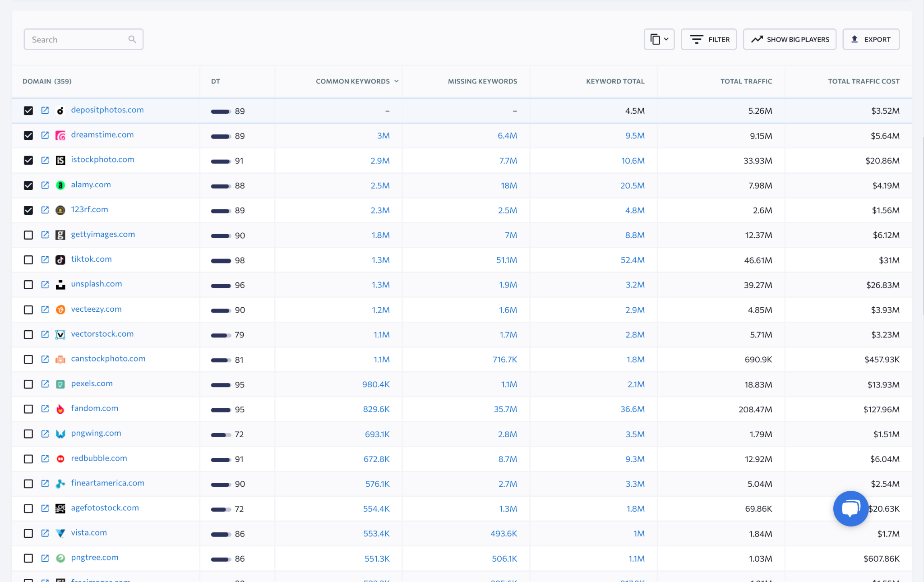The width and height of the screenshot is (924, 582).
Task: Check the checkbox for tiktok.com
Action: tap(28, 259)
